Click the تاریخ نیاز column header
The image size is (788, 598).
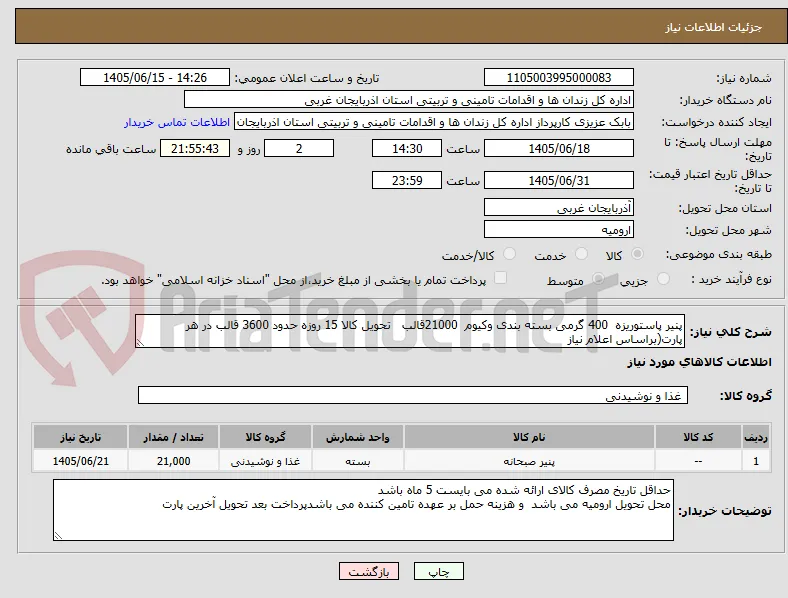click(x=80, y=437)
